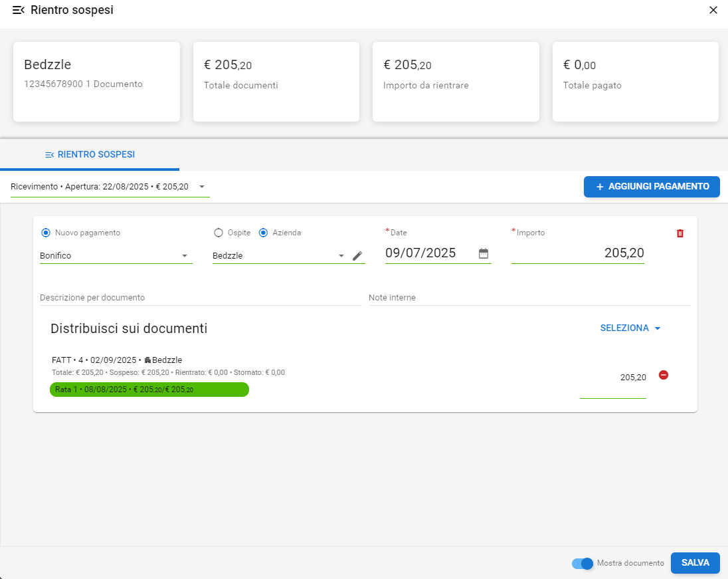Click the Importo amount field
Screen dimensions: 728x579
(577, 253)
